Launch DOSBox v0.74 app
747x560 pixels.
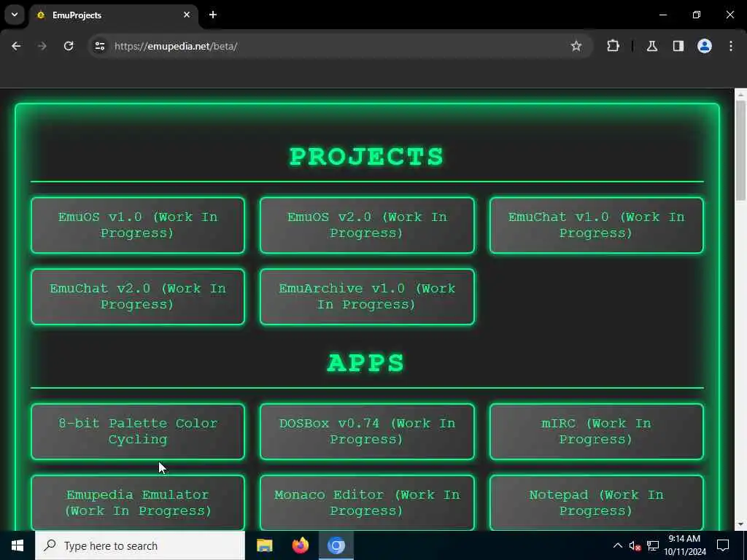[367, 432]
